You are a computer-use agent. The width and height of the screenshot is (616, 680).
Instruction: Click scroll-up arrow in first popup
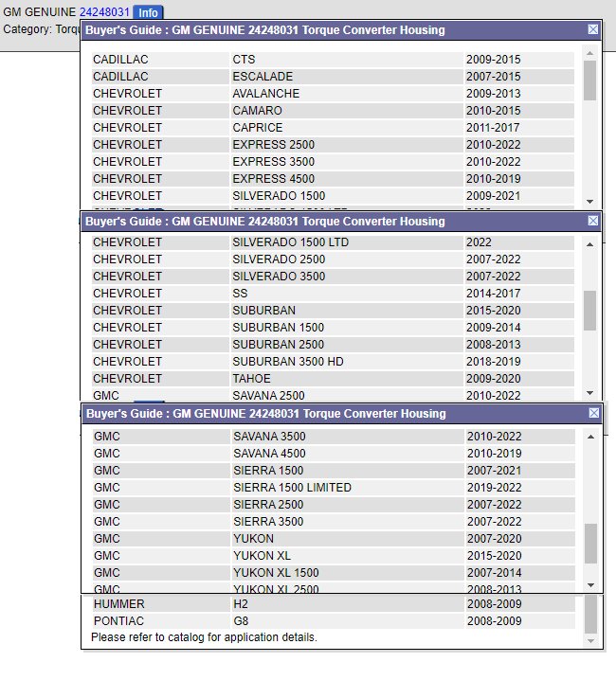(589, 52)
